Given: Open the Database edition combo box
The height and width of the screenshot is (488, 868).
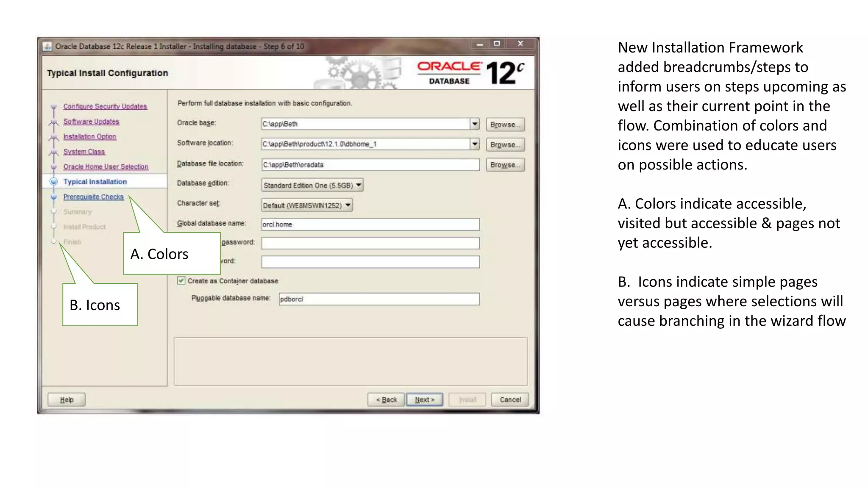Looking at the screenshot, I should click(312, 185).
